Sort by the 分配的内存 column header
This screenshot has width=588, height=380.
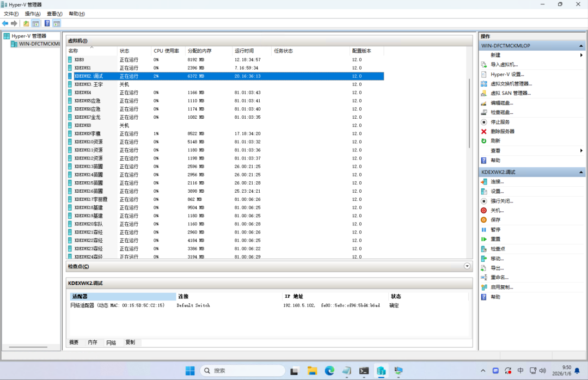click(209, 51)
